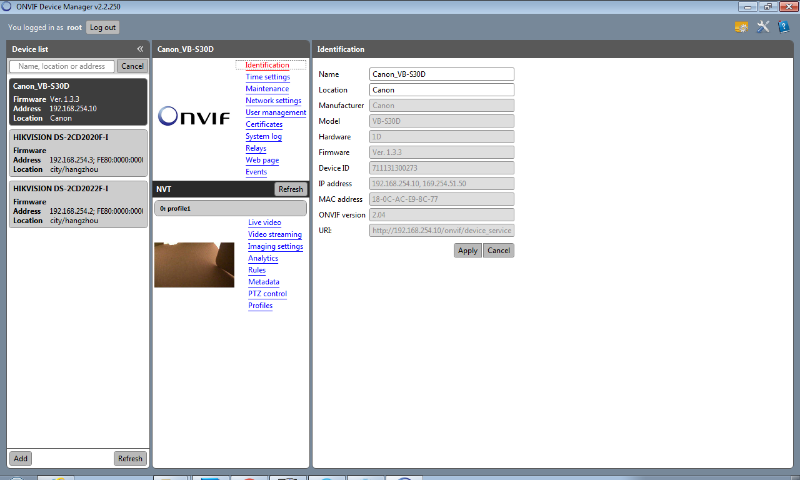Open the Maintenance page
The width and height of the screenshot is (800, 480).
coord(267,89)
